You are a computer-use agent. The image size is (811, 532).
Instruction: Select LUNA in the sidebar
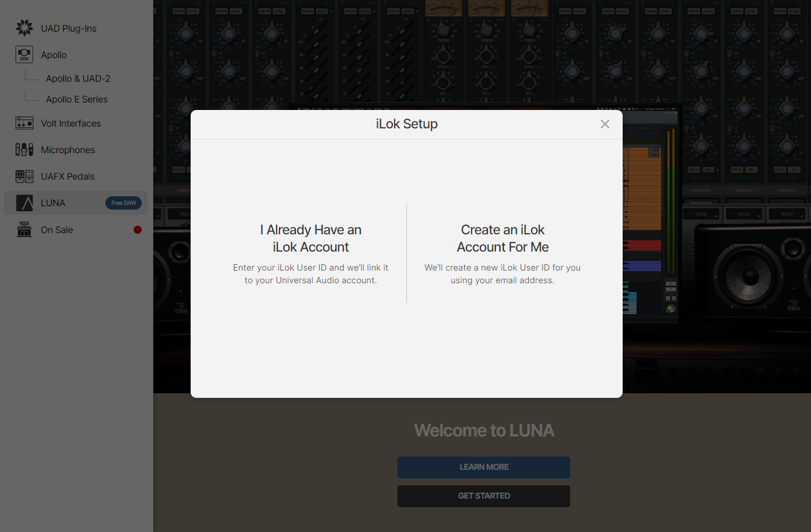pyautogui.click(x=75, y=203)
